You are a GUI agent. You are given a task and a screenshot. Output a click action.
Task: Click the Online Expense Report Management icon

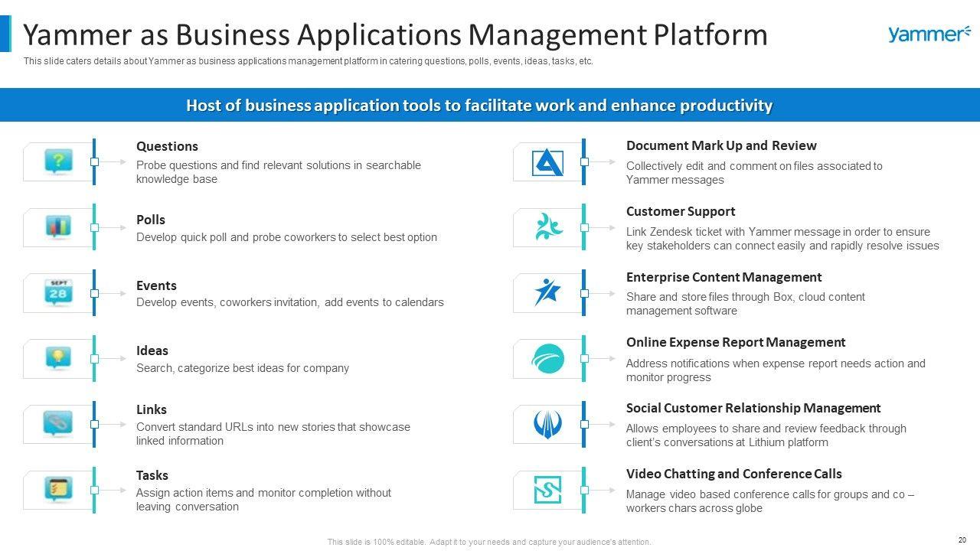click(x=548, y=358)
